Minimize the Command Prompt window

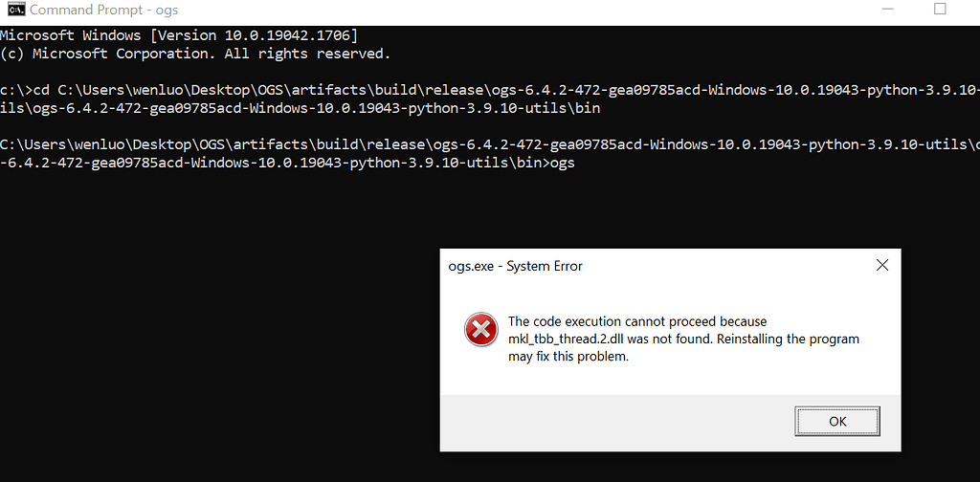click(881, 10)
